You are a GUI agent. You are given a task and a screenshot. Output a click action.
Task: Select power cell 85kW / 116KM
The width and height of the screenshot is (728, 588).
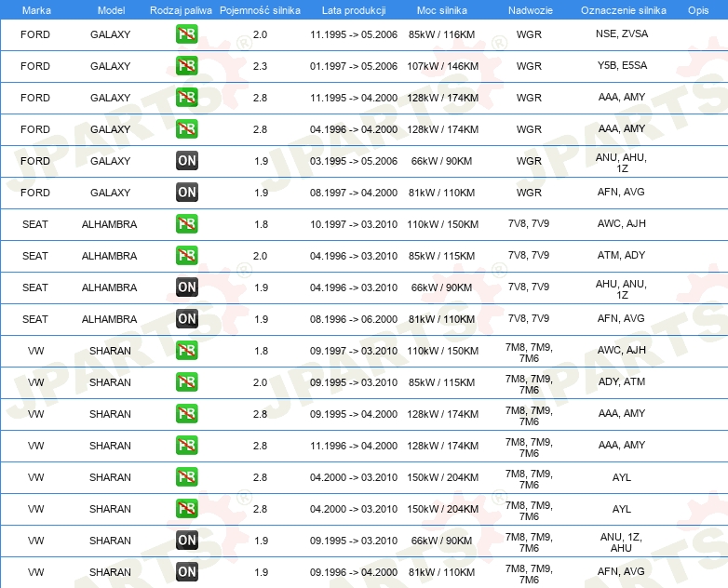tap(441, 34)
